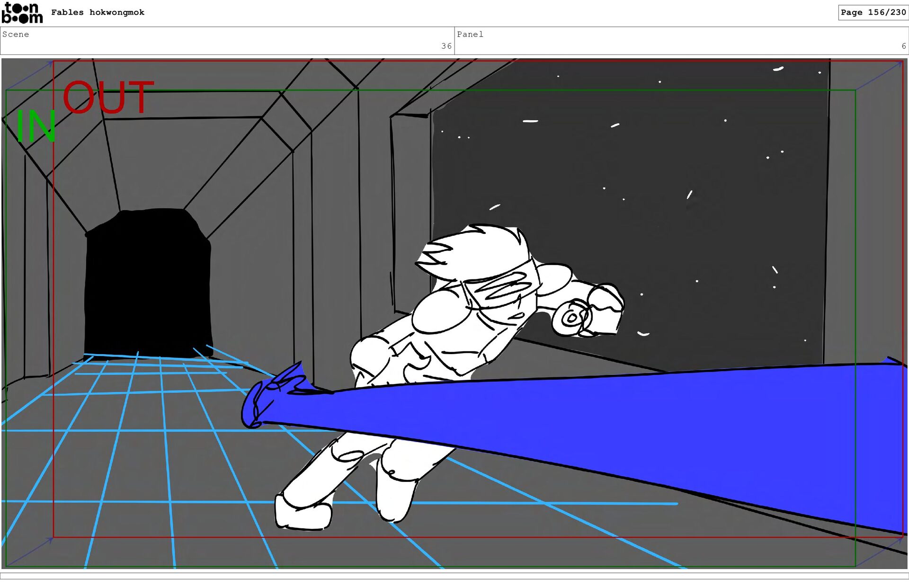Viewport: 909px width, 588px height.
Task: Click the Toon Boom logo
Action: click(x=22, y=13)
